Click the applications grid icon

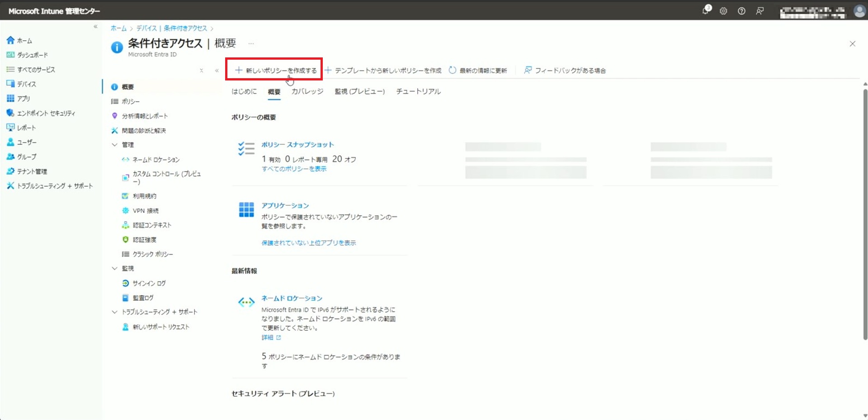(x=246, y=210)
